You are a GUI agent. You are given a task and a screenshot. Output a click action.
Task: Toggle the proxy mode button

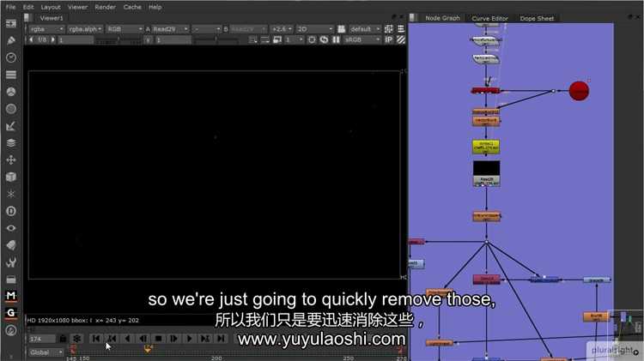coord(277,39)
